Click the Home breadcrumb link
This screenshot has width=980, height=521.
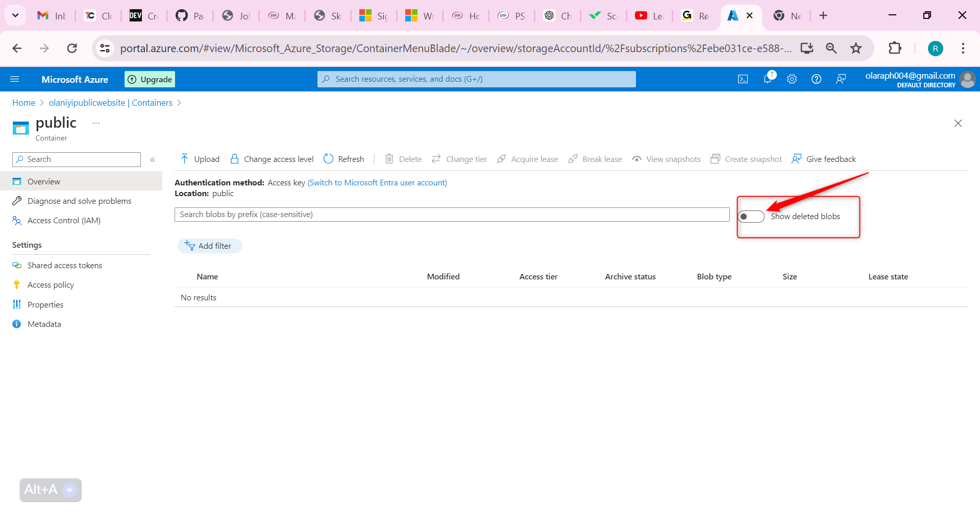click(23, 103)
